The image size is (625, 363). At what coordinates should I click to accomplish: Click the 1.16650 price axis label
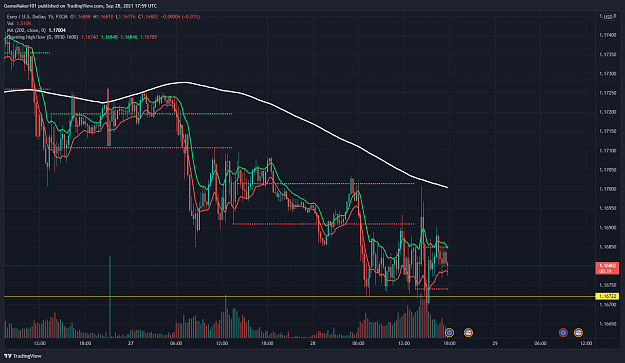point(607,324)
